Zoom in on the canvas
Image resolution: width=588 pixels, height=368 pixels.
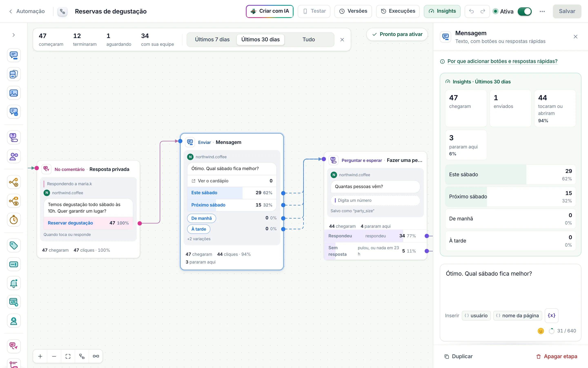pos(40,356)
